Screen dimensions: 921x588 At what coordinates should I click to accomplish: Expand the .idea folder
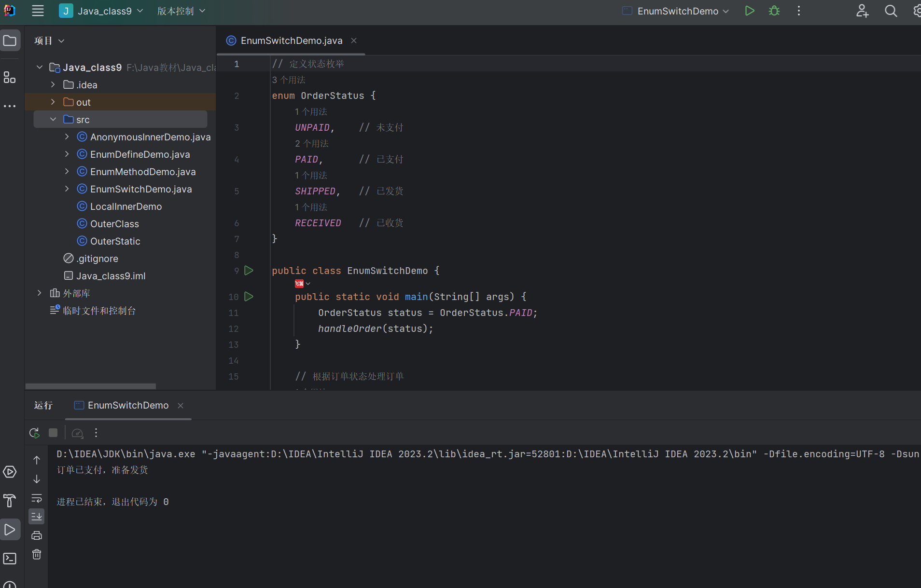pos(53,85)
